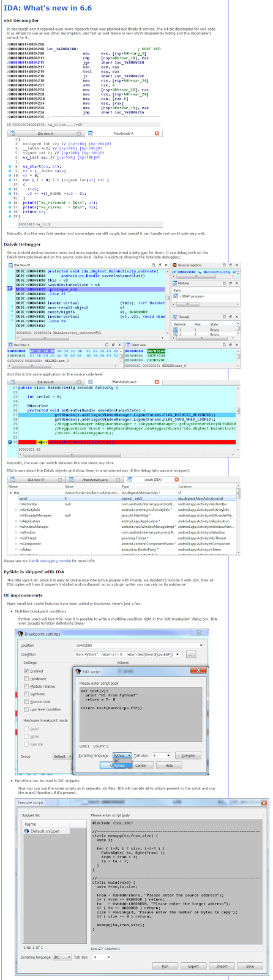Toggle the Source code checkbox
The width and height of the screenshot is (273, 980).
tap(27, 701)
